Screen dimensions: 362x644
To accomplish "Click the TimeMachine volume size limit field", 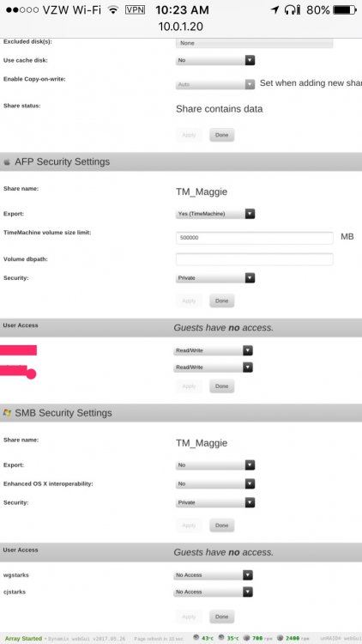I will (255, 237).
